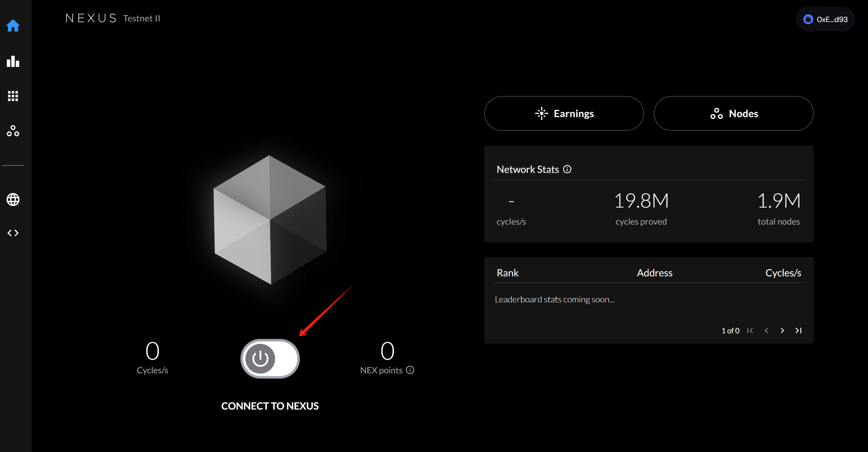Open the grid apps icon in sidebar
This screenshot has height=452, width=868.
(x=13, y=96)
